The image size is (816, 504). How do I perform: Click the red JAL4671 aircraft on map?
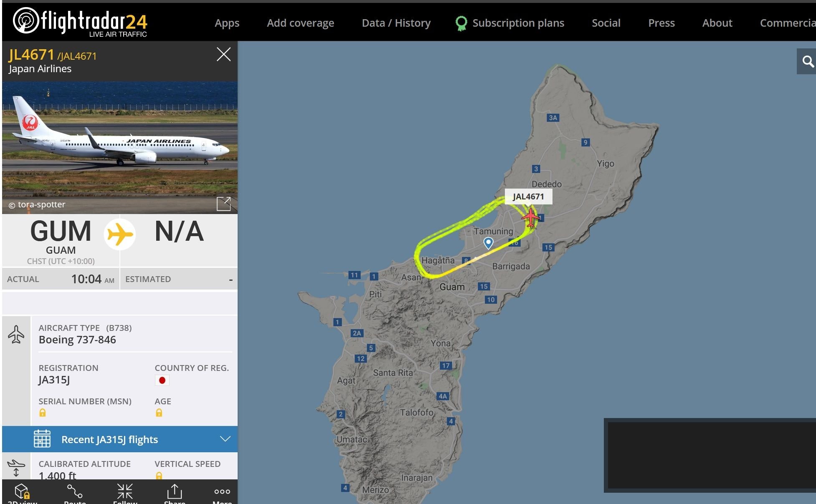[x=530, y=218]
